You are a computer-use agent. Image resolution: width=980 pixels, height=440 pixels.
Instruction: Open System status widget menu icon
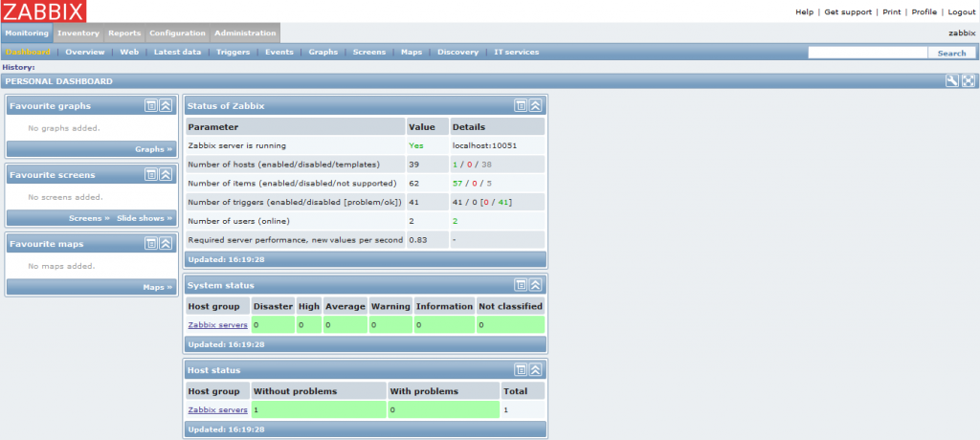click(521, 285)
